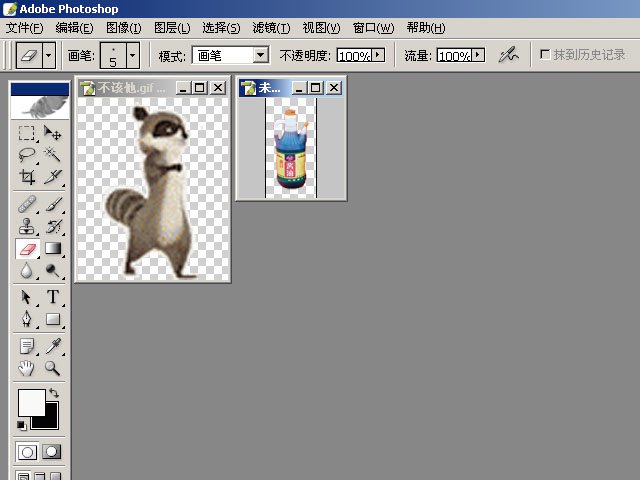
Task: Maximize the 未... document window
Action: click(x=316, y=88)
